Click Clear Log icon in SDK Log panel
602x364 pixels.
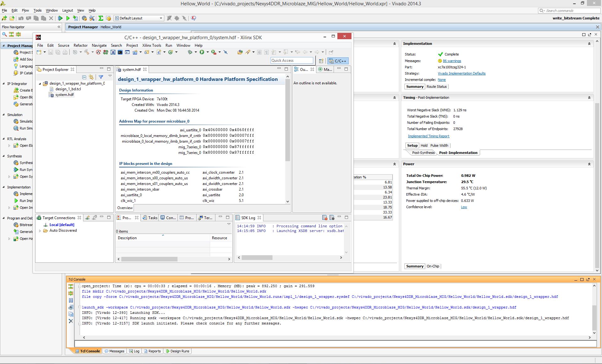click(x=325, y=218)
